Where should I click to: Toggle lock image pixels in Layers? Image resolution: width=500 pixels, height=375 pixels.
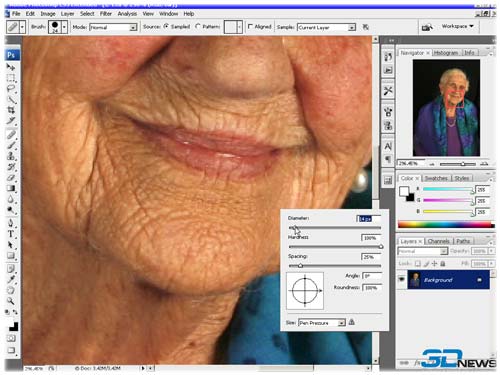coord(426,264)
